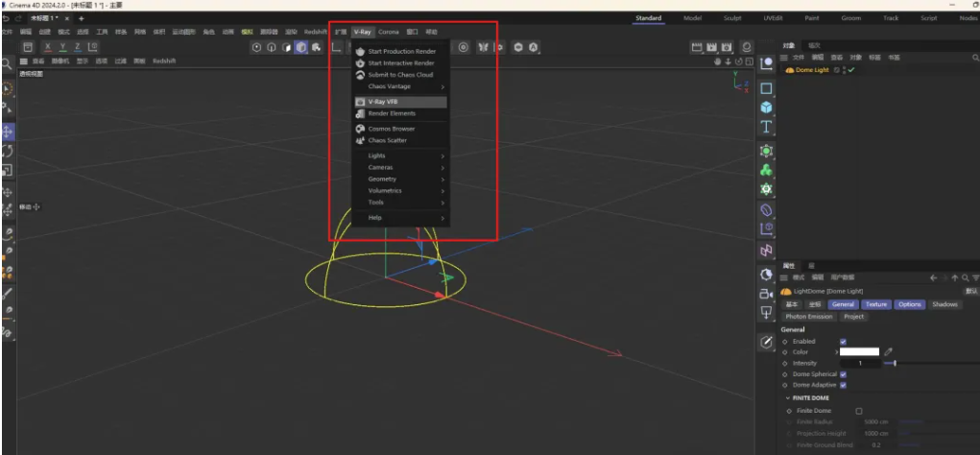Enable the Finite Dome checkbox

coord(858,411)
